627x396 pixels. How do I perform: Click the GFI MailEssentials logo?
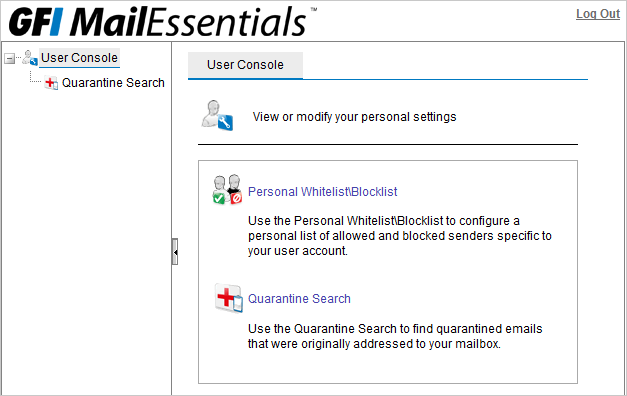click(157, 21)
